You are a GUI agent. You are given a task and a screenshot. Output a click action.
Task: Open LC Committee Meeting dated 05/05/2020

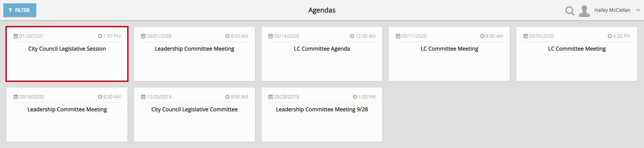(577, 54)
